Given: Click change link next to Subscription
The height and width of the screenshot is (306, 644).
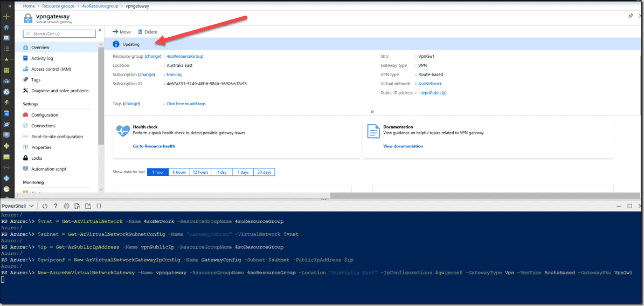Looking at the screenshot, I should [x=147, y=74].
